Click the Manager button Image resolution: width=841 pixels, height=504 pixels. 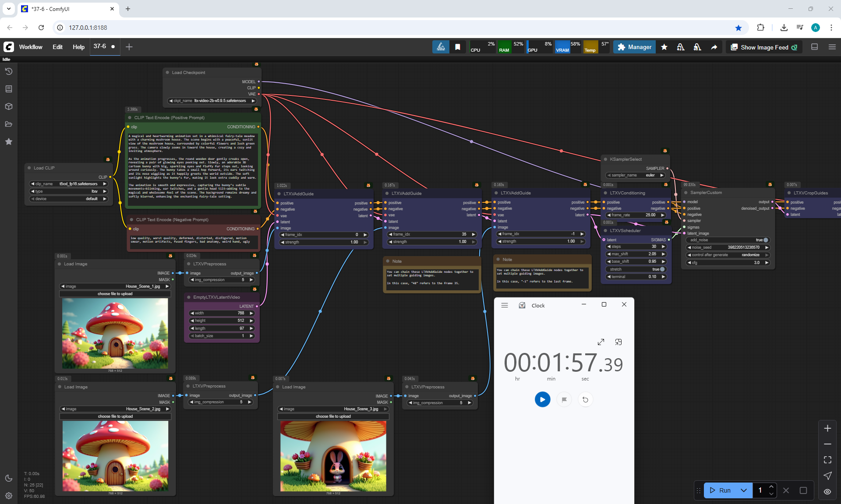tap(634, 47)
